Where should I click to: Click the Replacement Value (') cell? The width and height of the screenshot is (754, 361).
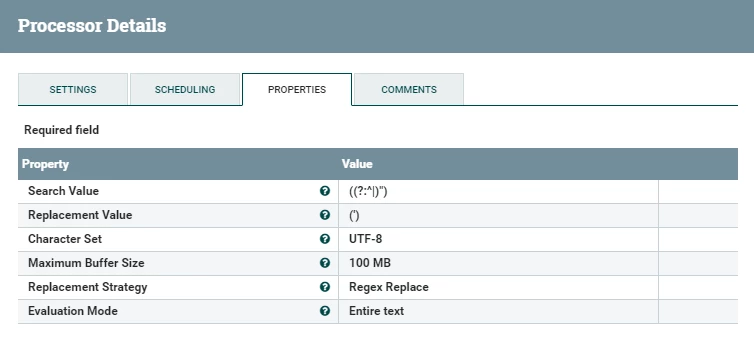[x=498, y=215]
